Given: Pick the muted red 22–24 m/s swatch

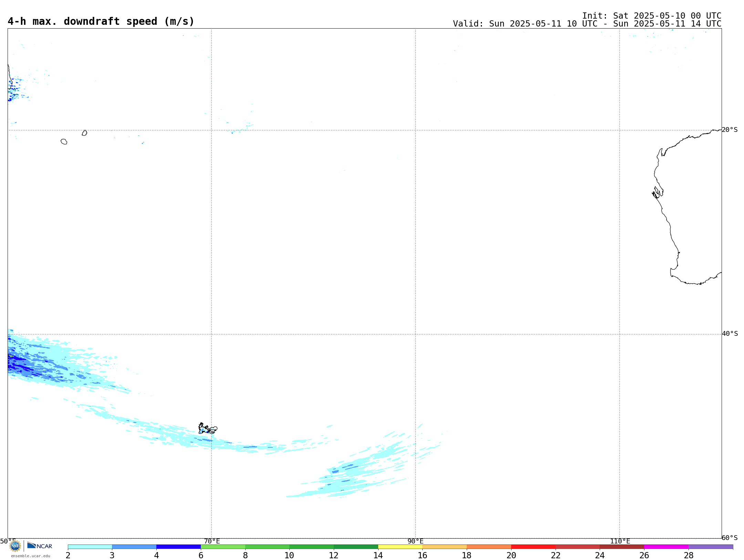Looking at the screenshot, I should click(578, 547).
